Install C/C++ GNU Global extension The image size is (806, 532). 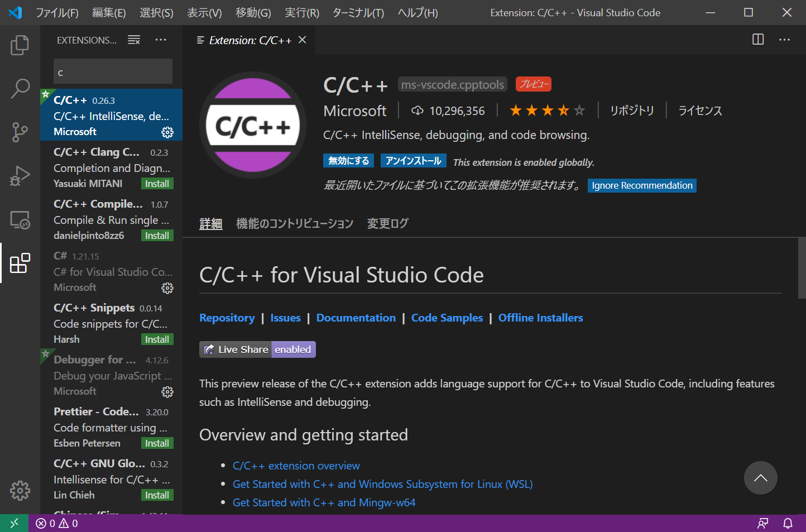click(157, 495)
